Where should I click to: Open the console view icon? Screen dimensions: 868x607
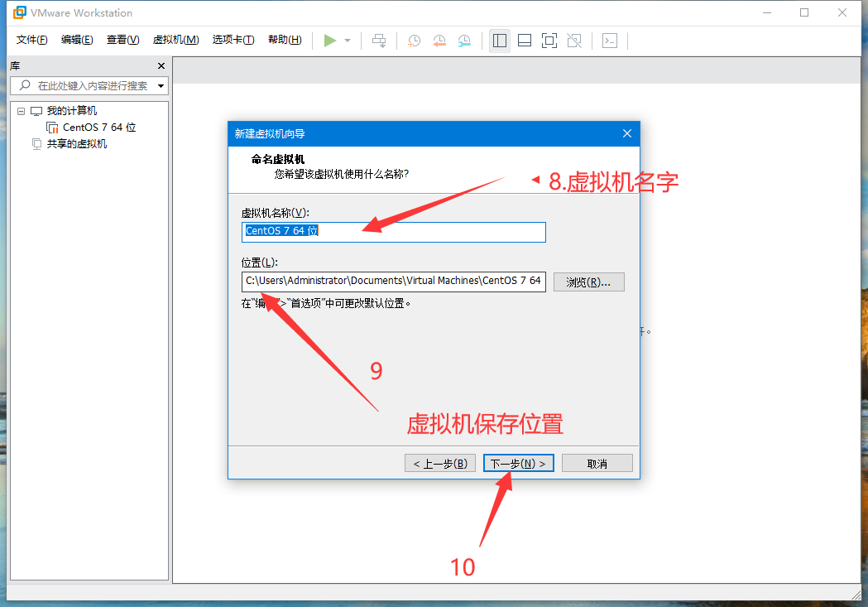tap(610, 41)
